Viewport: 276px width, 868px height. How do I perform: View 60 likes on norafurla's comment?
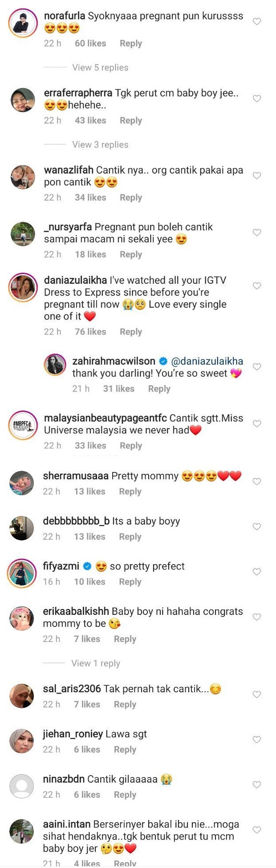[x=90, y=43]
